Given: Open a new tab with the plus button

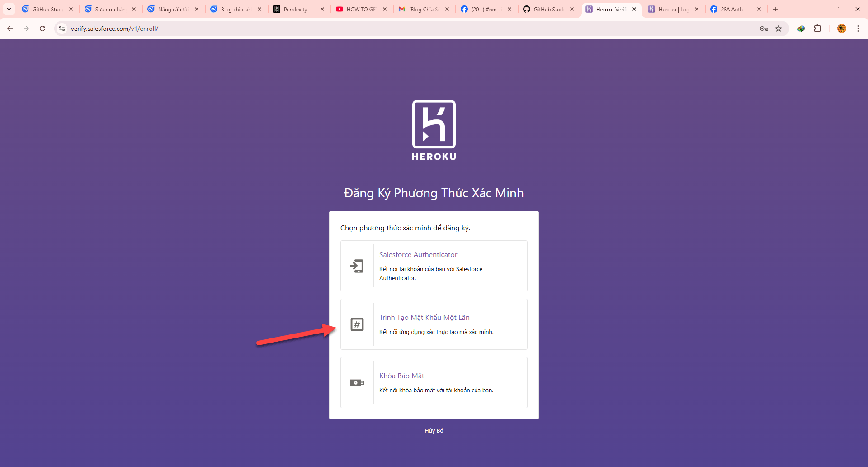Looking at the screenshot, I should click(775, 9).
